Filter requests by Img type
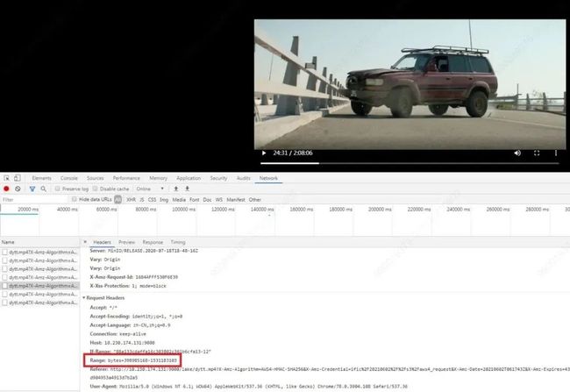Screen dimensions: 570x392 [x=164, y=200]
